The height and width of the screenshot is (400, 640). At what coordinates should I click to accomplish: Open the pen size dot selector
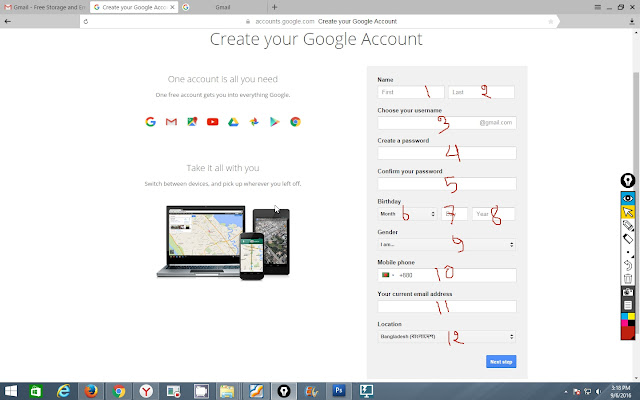tap(628, 252)
